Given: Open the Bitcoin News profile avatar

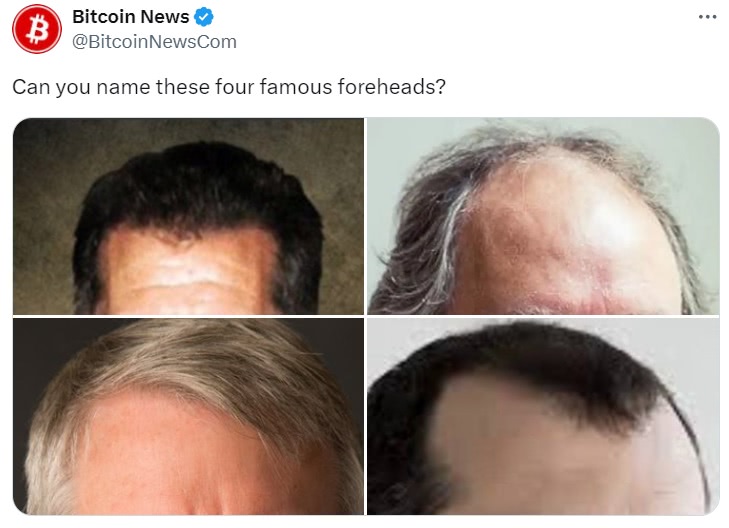Looking at the screenshot, I should pyautogui.click(x=37, y=29).
